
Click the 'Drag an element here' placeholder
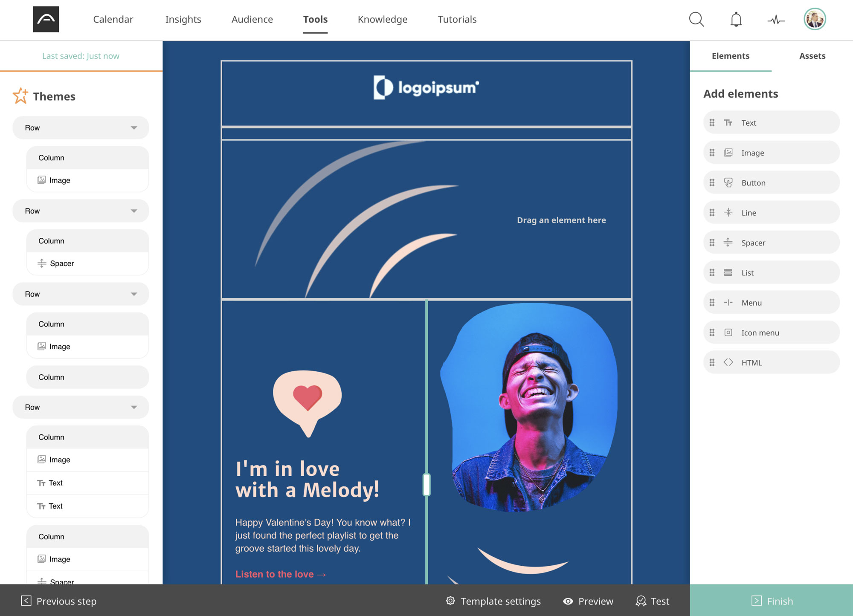coord(561,220)
